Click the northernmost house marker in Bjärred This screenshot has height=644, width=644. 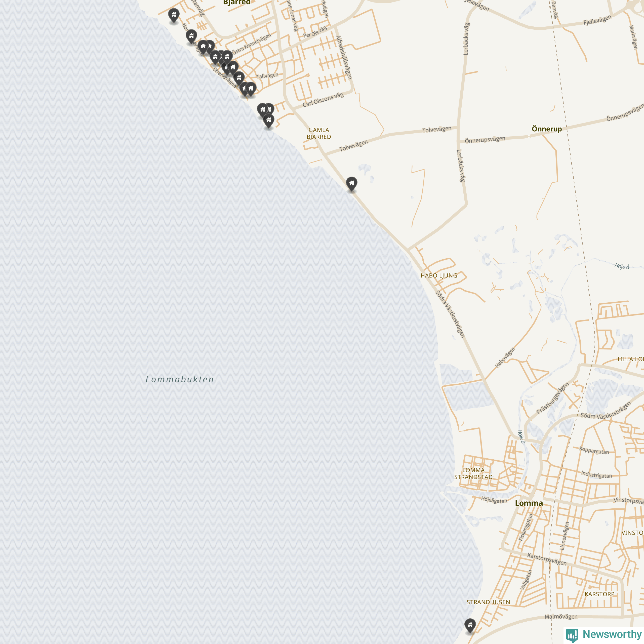click(174, 15)
